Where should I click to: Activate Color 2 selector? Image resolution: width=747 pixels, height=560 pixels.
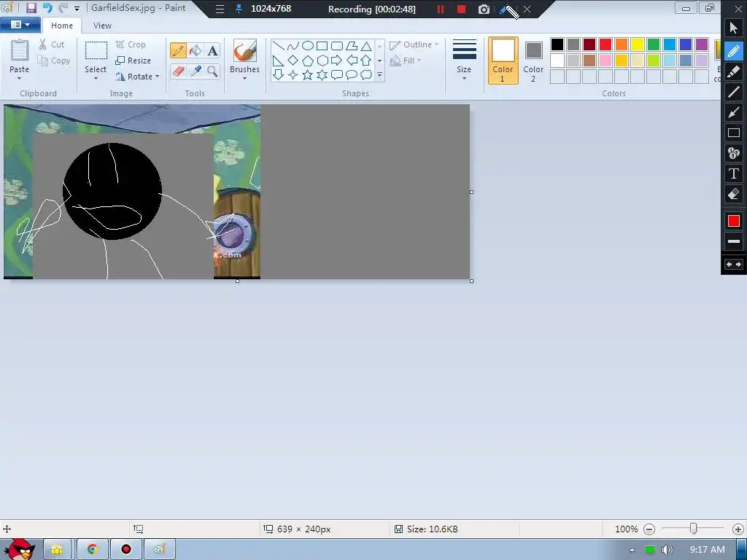[533, 61]
